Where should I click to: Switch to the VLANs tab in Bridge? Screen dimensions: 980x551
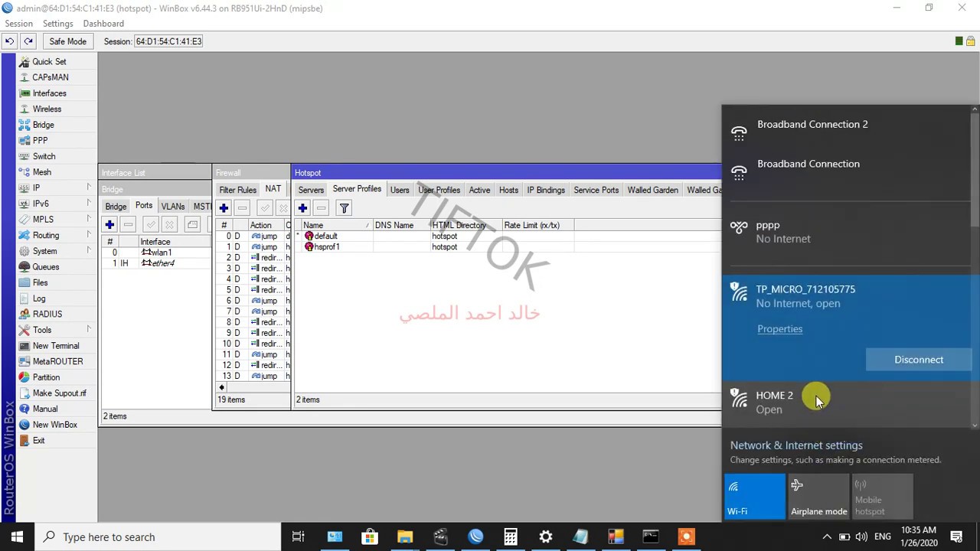coord(173,207)
